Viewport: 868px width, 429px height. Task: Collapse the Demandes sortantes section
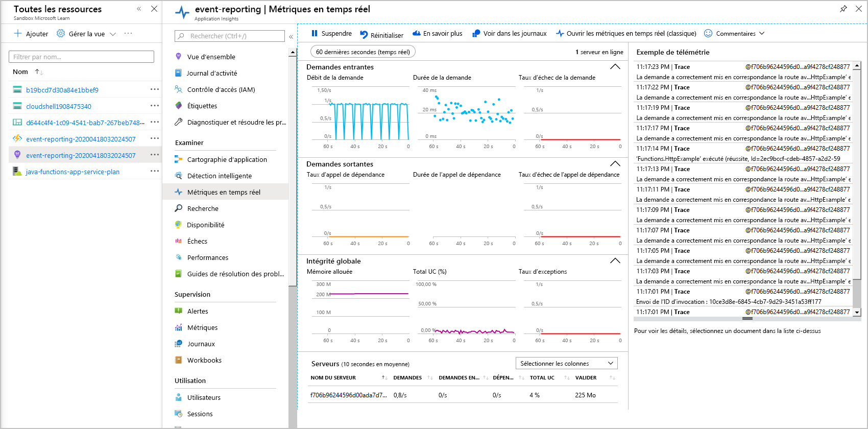tap(615, 164)
